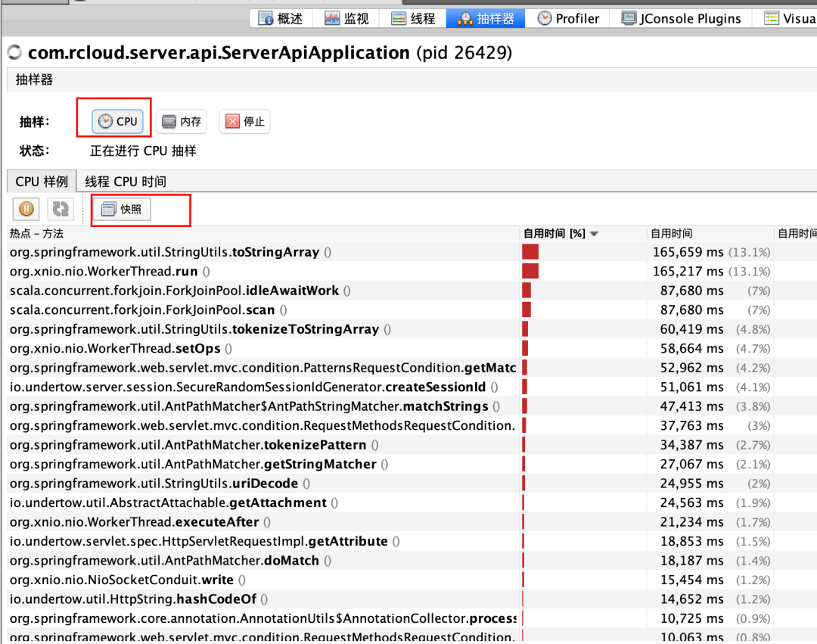Sort by 自用时间 milliseconds column header
This screenshot has height=644, width=817.
pos(672,234)
